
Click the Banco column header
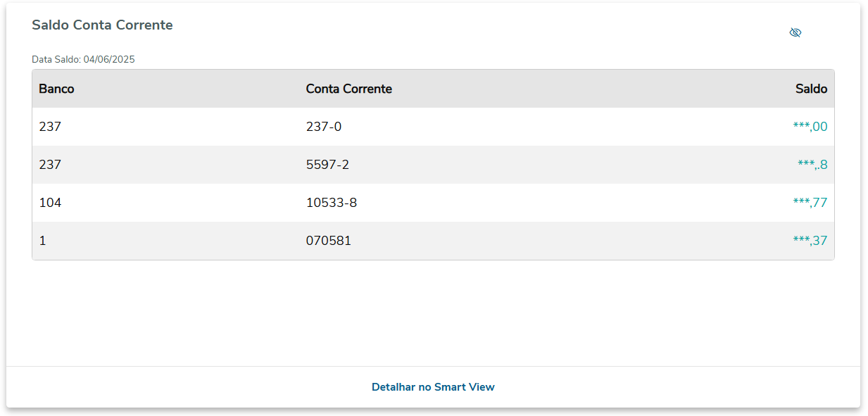click(x=56, y=89)
